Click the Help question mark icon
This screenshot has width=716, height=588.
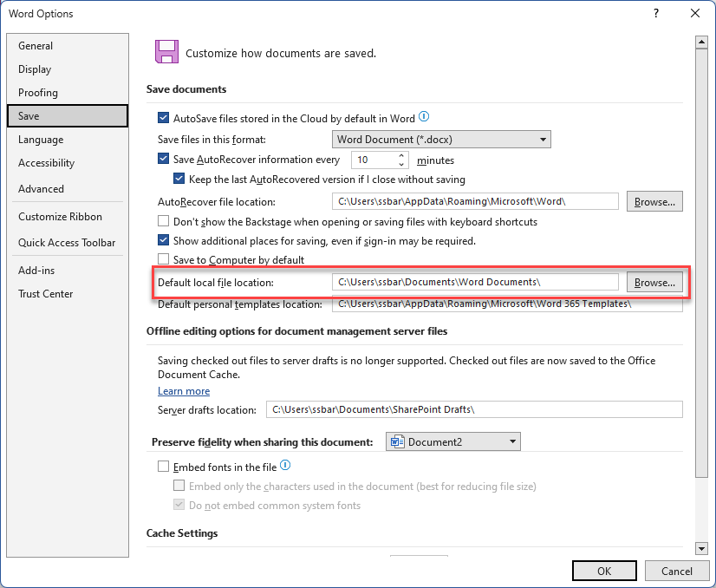[656, 13]
